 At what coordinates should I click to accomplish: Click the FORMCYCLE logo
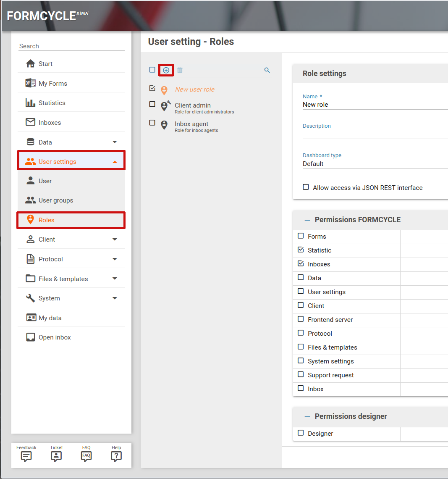47,16
